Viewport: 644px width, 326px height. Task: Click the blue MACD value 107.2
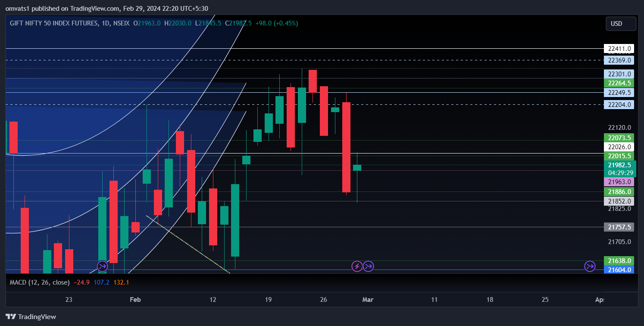(x=102, y=282)
